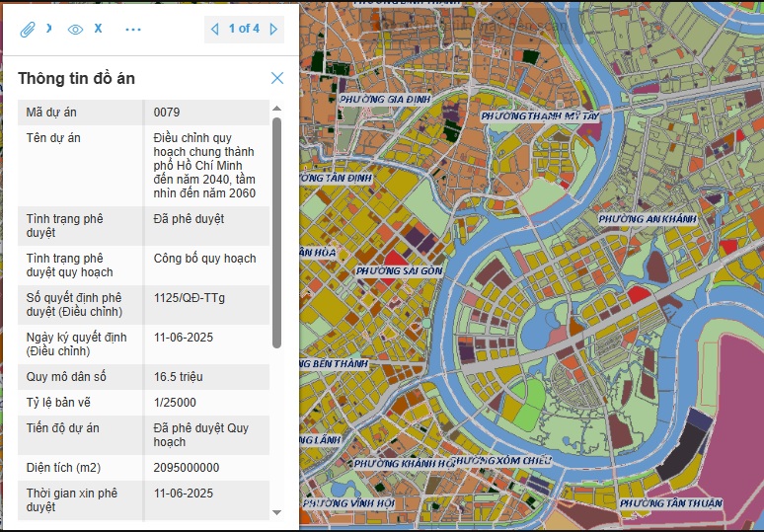Viewport: 764px width, 532px height.
Task: Select the project code value '0079'
Action: 167,113
